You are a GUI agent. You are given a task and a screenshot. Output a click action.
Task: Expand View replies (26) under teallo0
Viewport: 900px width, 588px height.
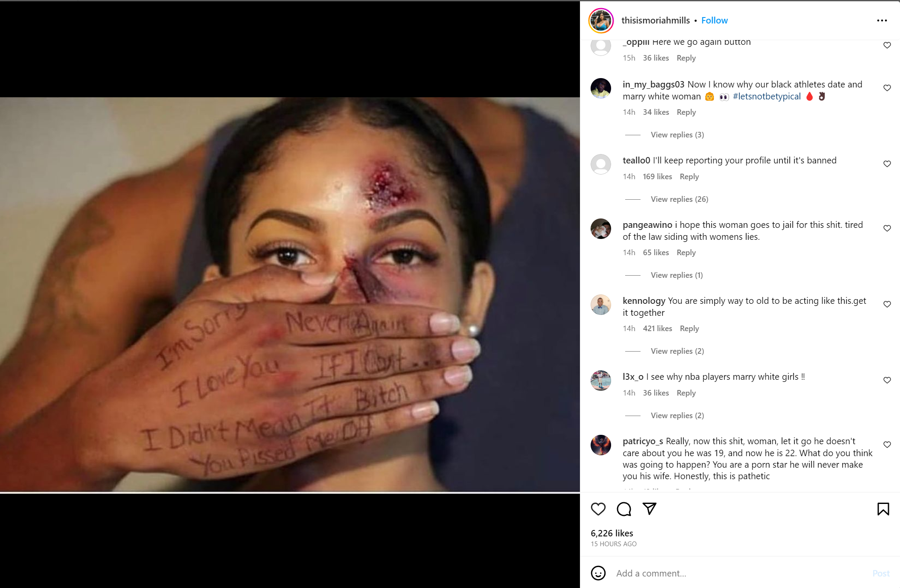679,199
